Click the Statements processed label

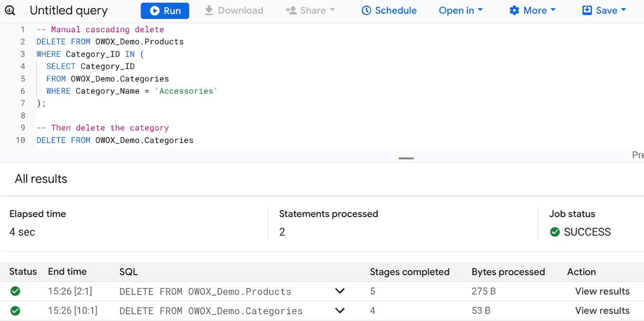tap(329, 214)
